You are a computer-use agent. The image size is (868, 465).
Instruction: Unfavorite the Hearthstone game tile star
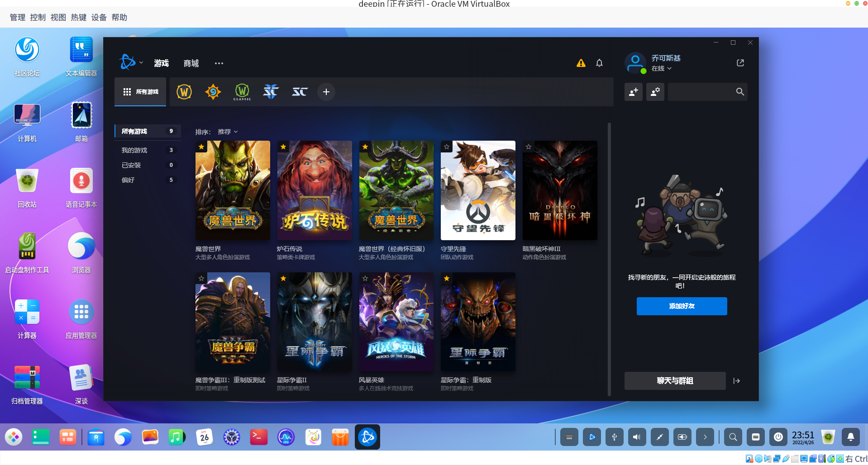(283, 147)
